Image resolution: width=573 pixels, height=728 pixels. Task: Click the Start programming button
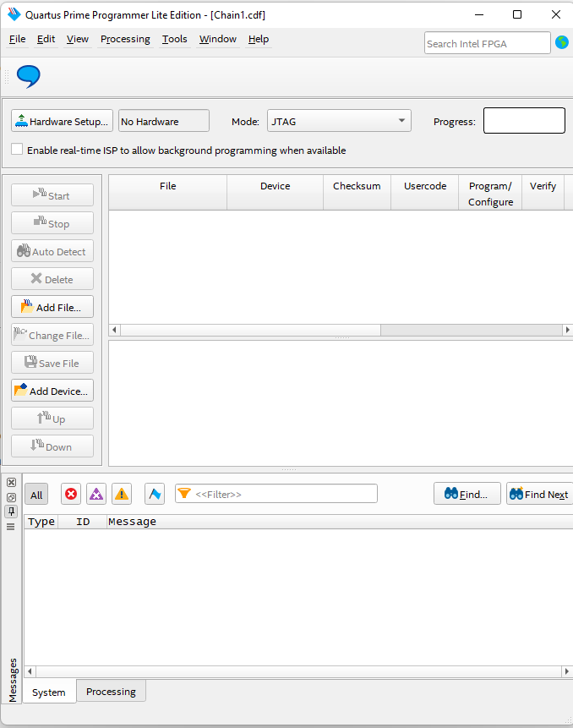(52, 195)
